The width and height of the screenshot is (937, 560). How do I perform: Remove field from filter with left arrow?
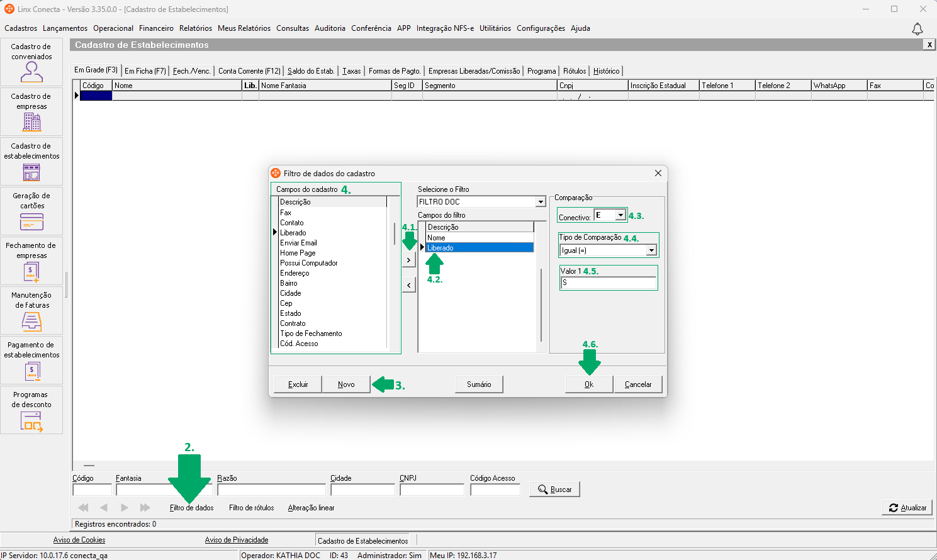pos(409,285)
